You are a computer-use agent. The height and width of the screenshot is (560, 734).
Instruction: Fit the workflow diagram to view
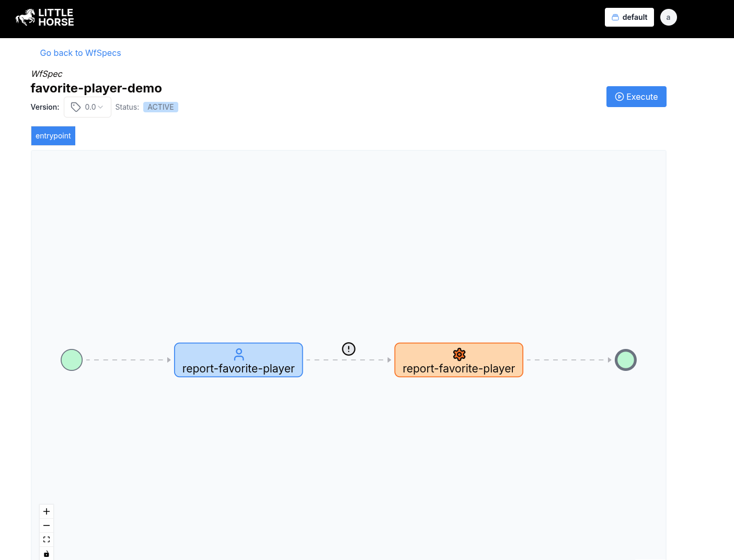[46, 539]
